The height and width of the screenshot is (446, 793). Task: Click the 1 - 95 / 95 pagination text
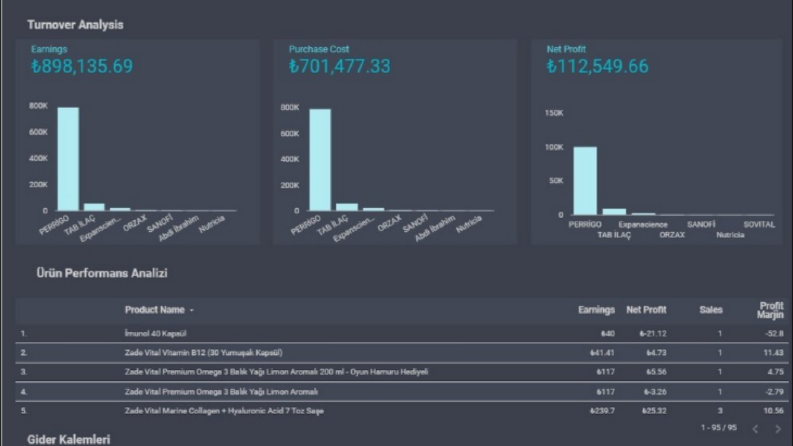(x=719, y=428)
